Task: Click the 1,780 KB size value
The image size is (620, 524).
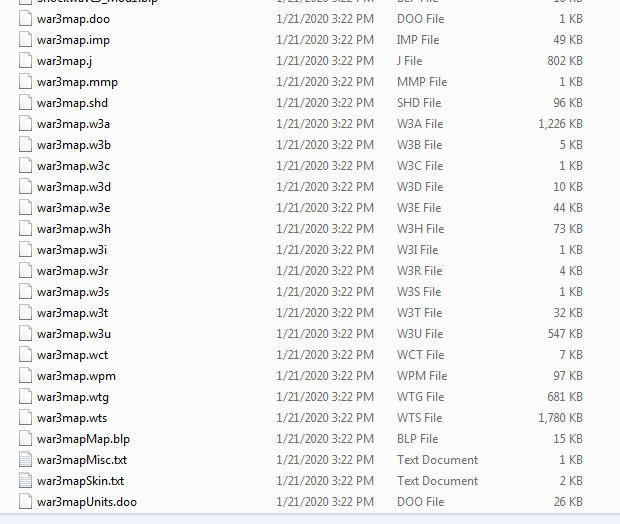Action: pyautogui.click(x=560, y=418)
